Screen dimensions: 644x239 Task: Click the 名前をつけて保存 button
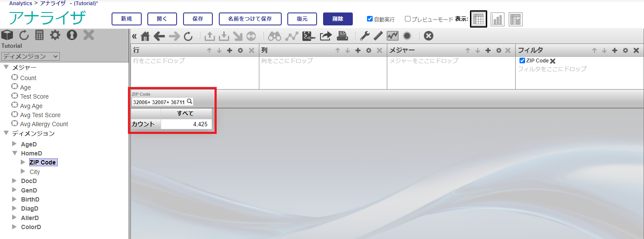(250, 19)
